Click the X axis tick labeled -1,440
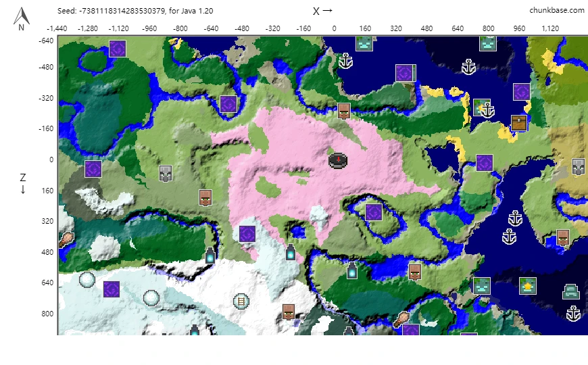Image resolution: width=588 pixels, height=365 pixels. [57, 28]
